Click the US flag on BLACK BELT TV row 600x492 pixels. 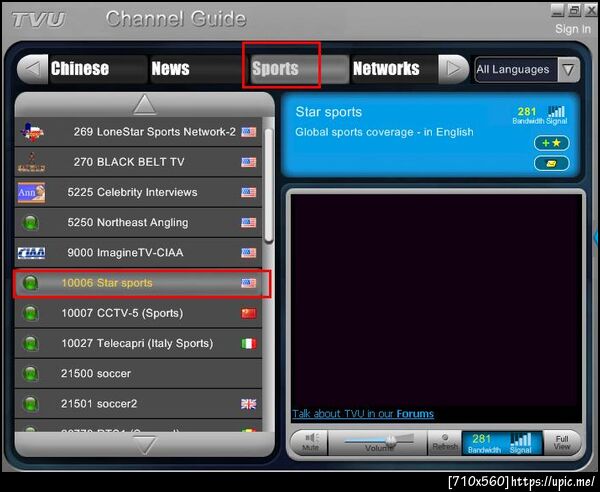(249, 163)
